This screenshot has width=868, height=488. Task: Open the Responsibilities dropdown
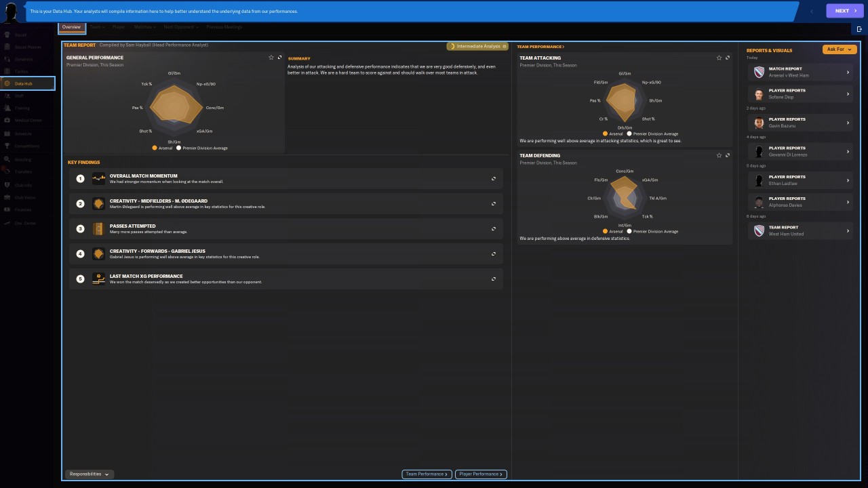point(89,474)
